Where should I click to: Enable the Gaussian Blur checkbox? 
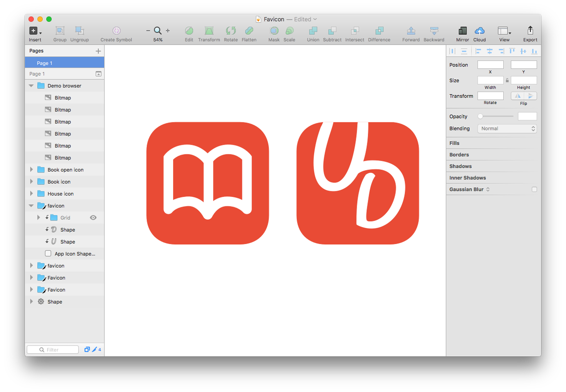pos(534,189)
